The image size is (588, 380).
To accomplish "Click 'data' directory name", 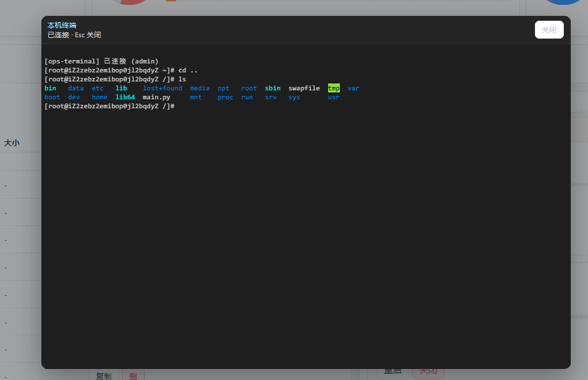I will click(x=76, y=88).
